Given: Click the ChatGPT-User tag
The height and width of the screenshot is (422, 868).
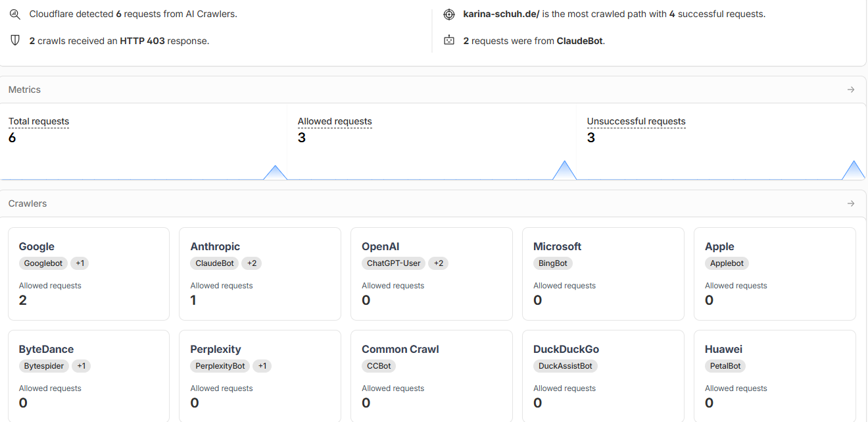Looking at the screenshot, I should pyautogui.click(x=394, y=263).
